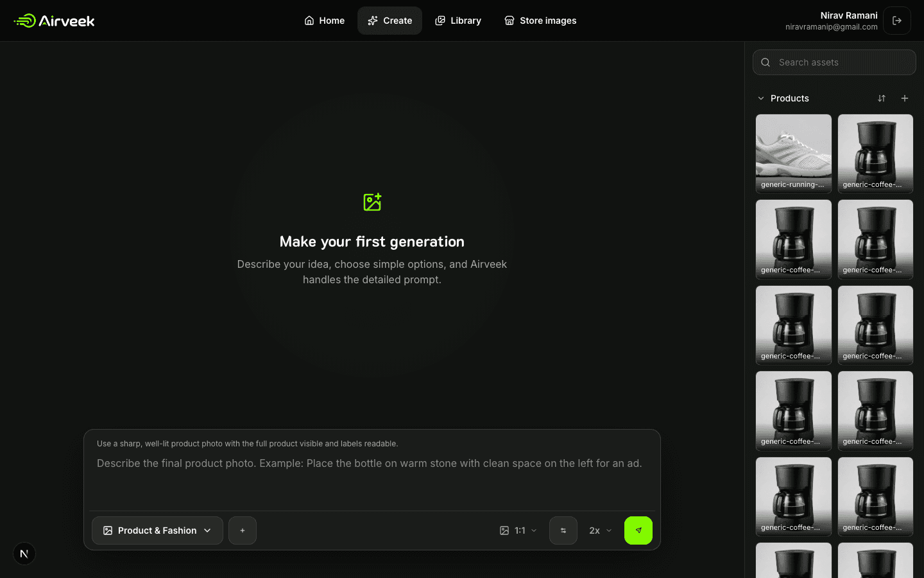This screenshot has height=578, width=924.
Task: Select the generic-running shoe thumbnail
Action: (x=794, y=153)
